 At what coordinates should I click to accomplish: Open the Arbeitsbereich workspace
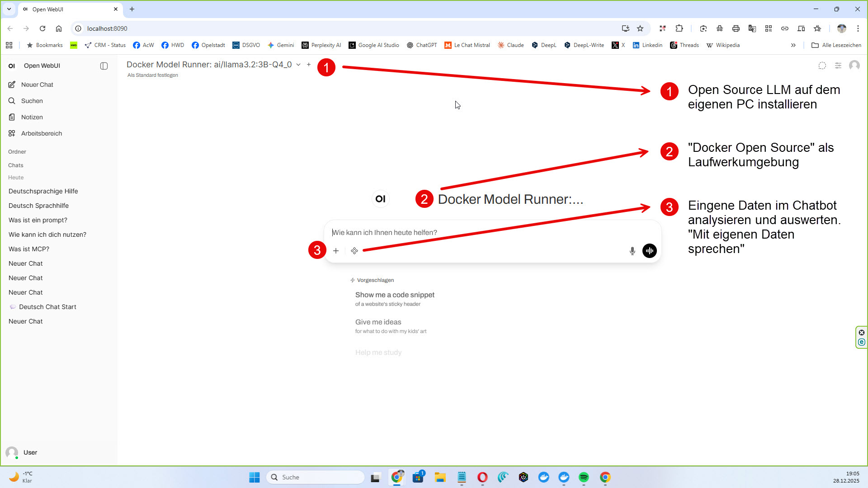[x=41, y=133]
